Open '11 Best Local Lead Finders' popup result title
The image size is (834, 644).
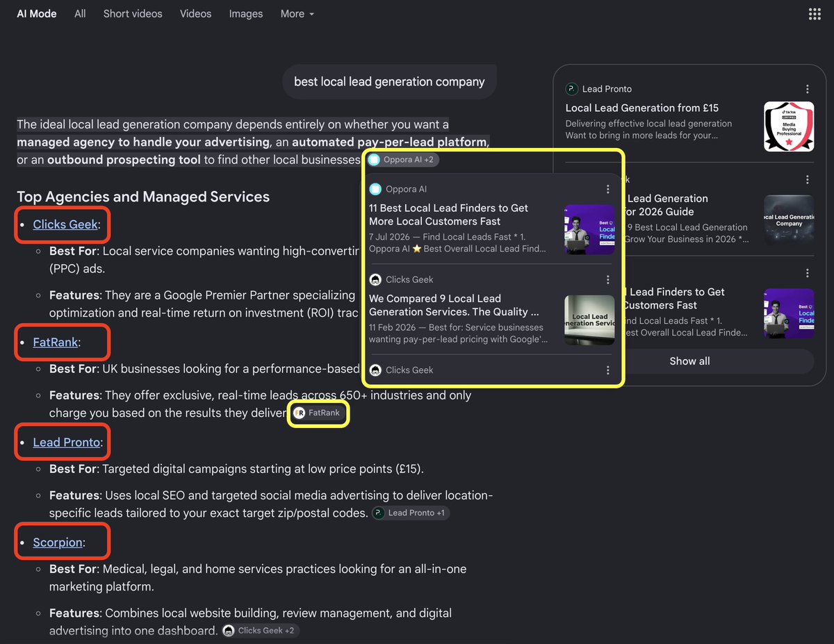pyautogui.click(x=448, y=215)
